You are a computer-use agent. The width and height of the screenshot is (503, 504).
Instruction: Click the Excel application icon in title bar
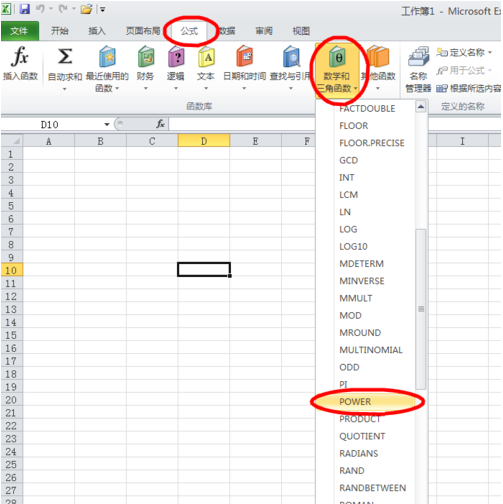tap(6, 9)
